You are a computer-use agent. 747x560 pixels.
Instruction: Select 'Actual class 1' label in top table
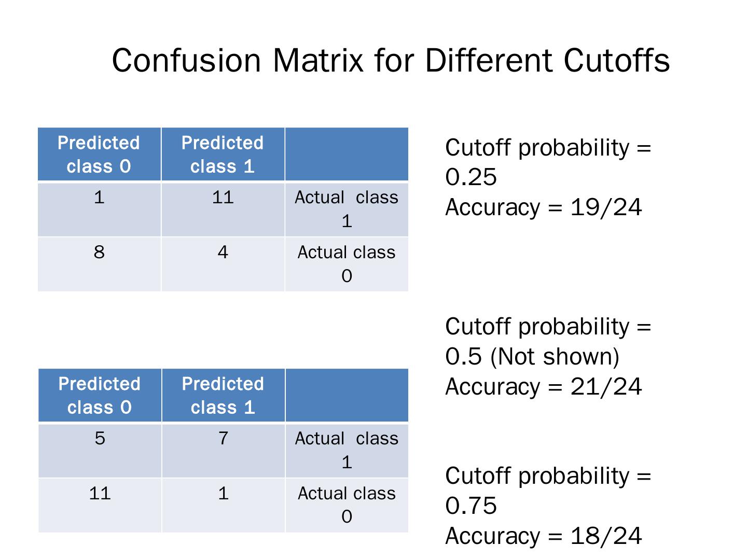coord(347,209)
